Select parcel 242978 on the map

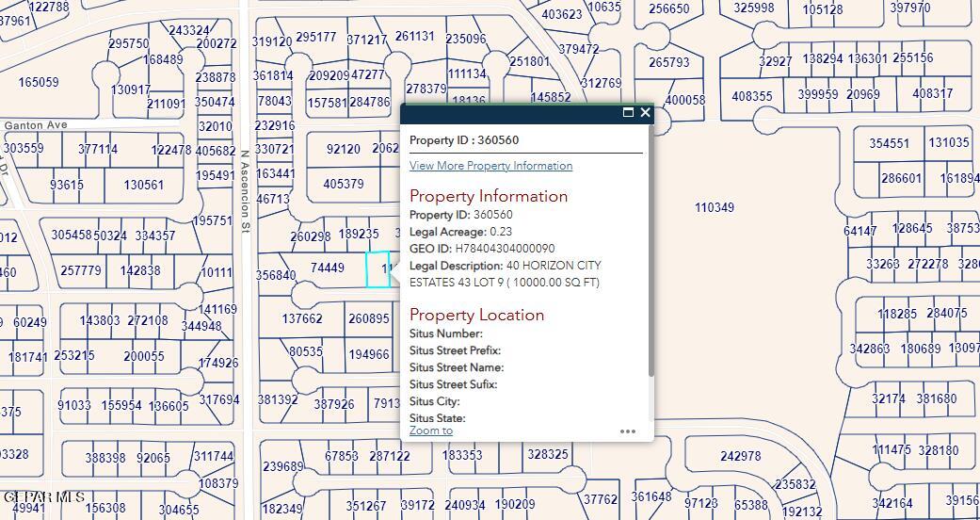pyautogui.click(x=741, y=457)
